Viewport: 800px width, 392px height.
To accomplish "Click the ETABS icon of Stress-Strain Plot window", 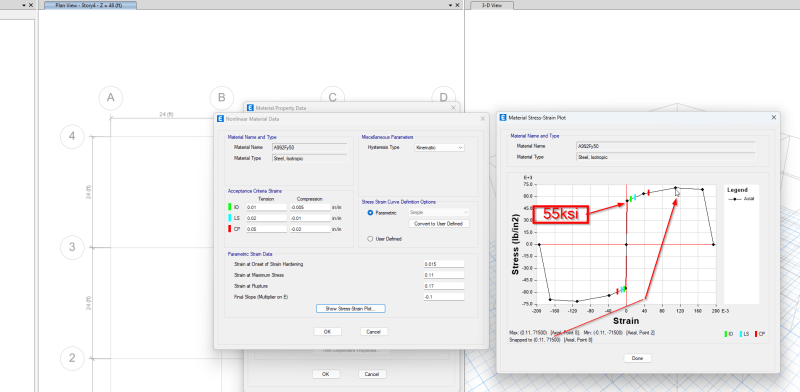I will pos(504,117).
